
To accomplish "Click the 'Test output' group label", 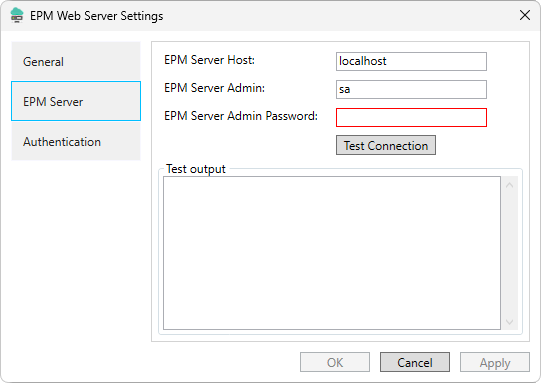I will click(x=196, y=169).
